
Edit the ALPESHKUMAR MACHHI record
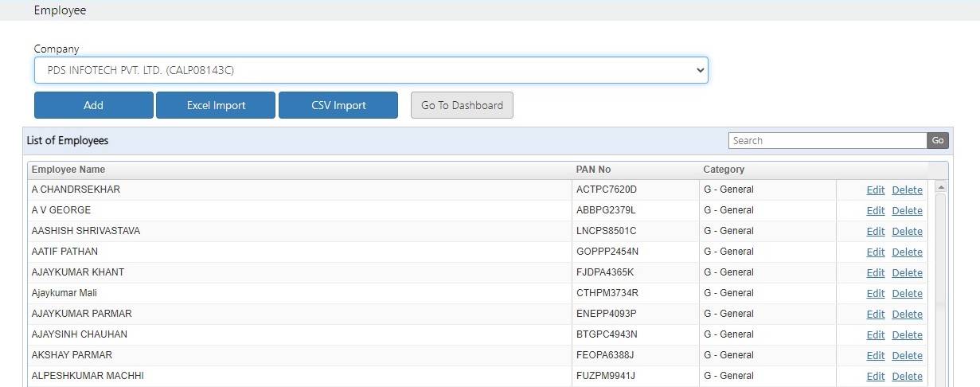point(876,377)
